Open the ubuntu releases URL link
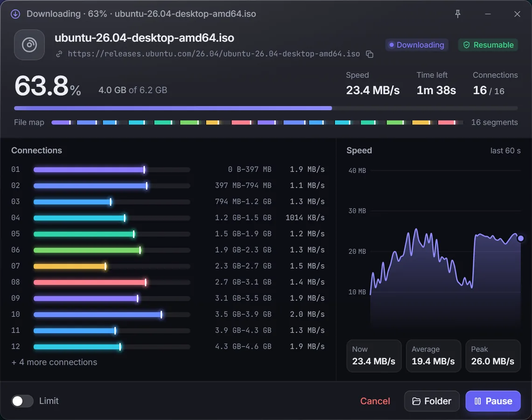 214,54
